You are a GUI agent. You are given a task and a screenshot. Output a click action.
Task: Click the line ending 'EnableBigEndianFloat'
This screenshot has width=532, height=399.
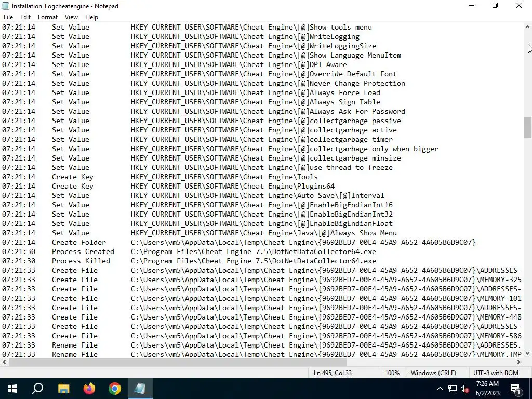coord(197,223)
